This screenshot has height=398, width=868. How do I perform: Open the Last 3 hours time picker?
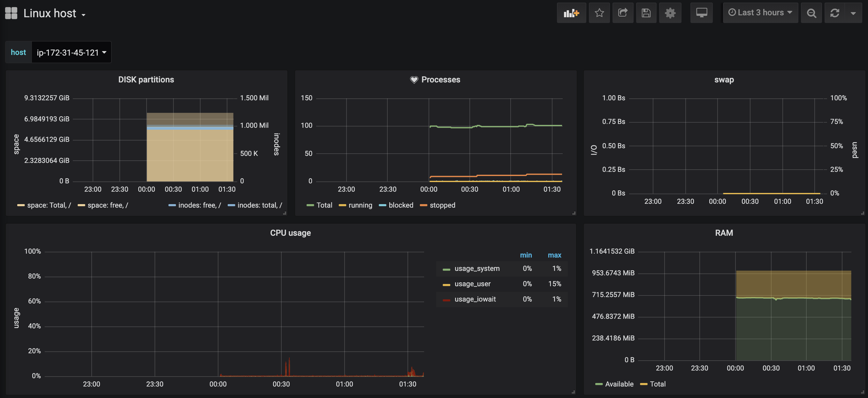760,13
